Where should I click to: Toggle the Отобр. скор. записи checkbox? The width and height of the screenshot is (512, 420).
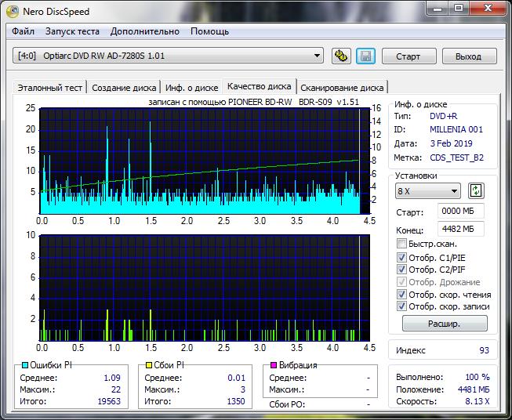[x=402, y=306]
